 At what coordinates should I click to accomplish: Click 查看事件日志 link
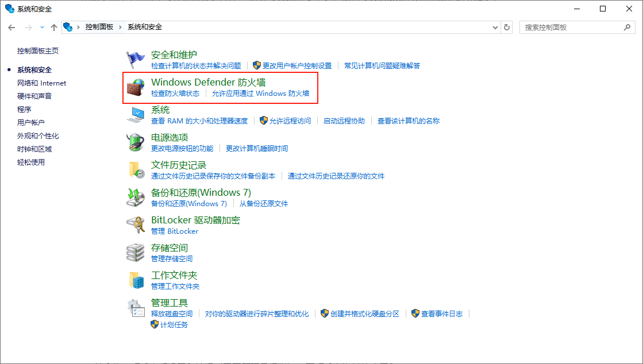point(442,313)
